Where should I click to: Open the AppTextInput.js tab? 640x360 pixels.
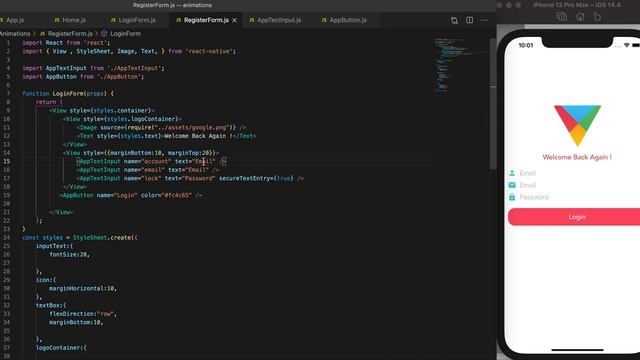coord(279,20)
